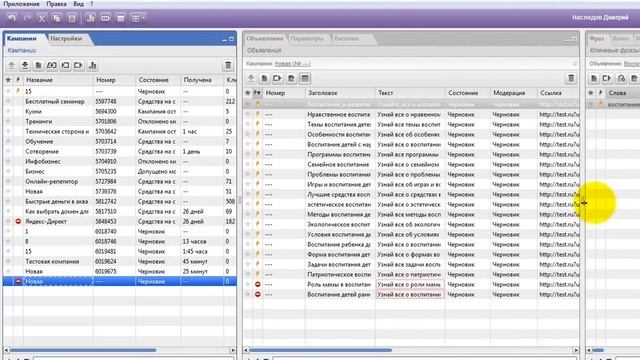640x360 pixels.
Task: Open the Вид menu
Action: coord(78,4)
